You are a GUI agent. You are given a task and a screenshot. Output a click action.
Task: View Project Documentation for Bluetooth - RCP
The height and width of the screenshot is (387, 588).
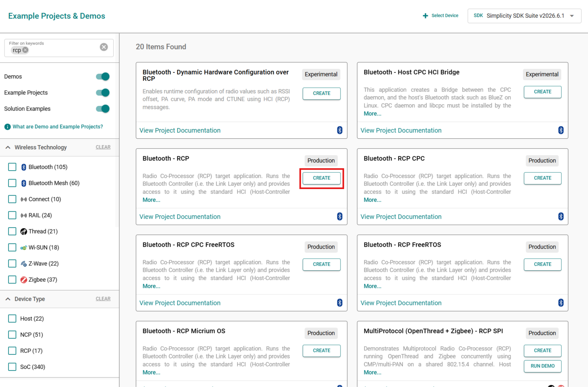click(x=180, y=217)
